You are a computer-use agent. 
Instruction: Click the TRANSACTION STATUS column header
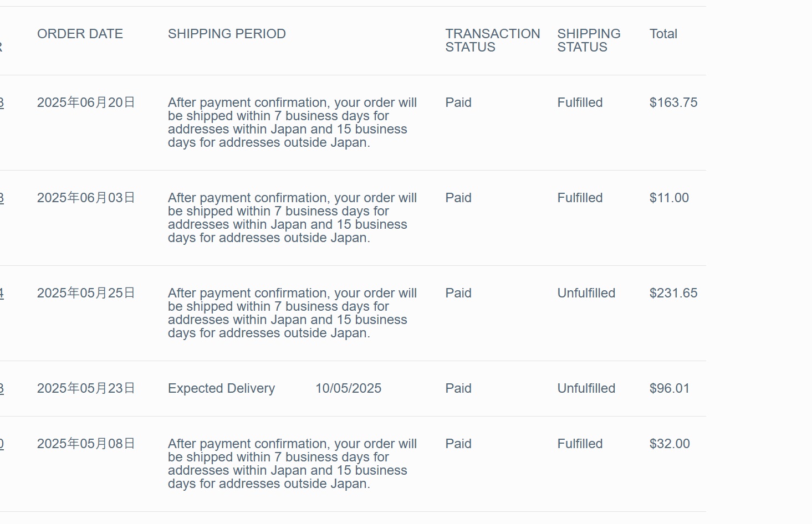[x=492, y=40]
